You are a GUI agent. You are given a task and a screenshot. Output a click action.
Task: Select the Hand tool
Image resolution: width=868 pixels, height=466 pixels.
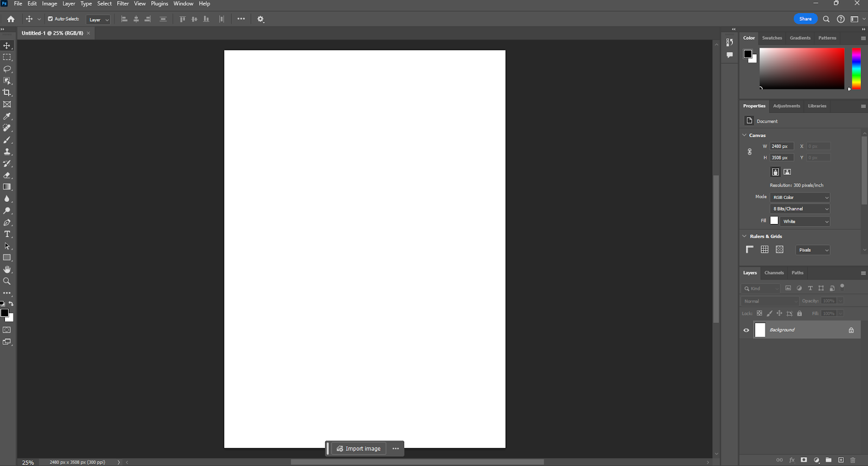click(7, 270)
